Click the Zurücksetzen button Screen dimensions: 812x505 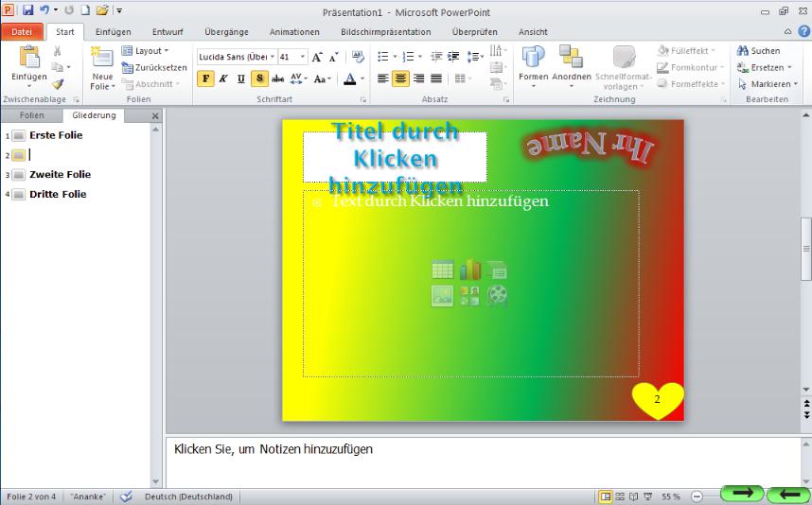click(155, 67)
